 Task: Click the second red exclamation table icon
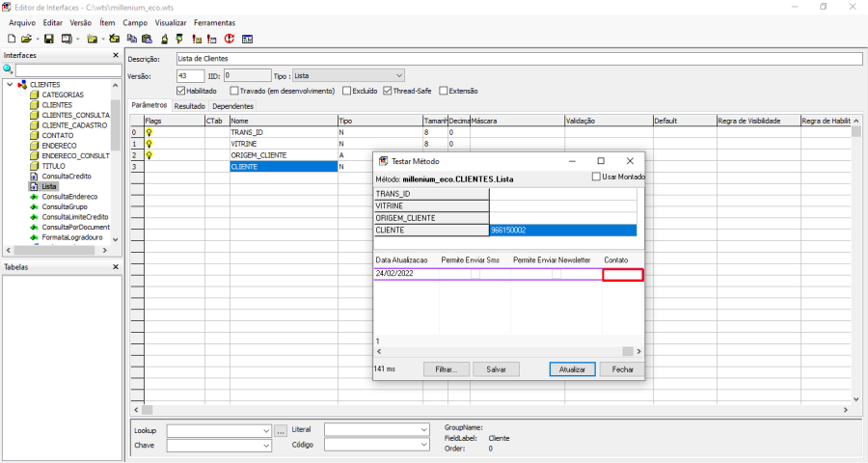coord(211,39)
